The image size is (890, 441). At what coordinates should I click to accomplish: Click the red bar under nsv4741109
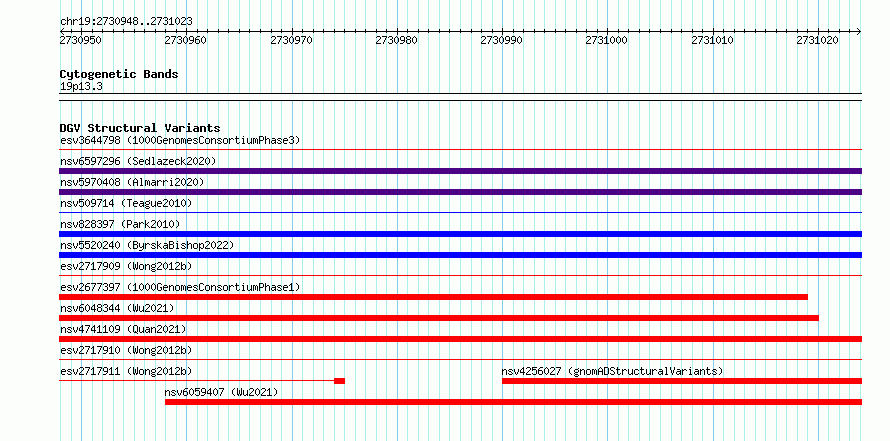(x=460, y=339)
